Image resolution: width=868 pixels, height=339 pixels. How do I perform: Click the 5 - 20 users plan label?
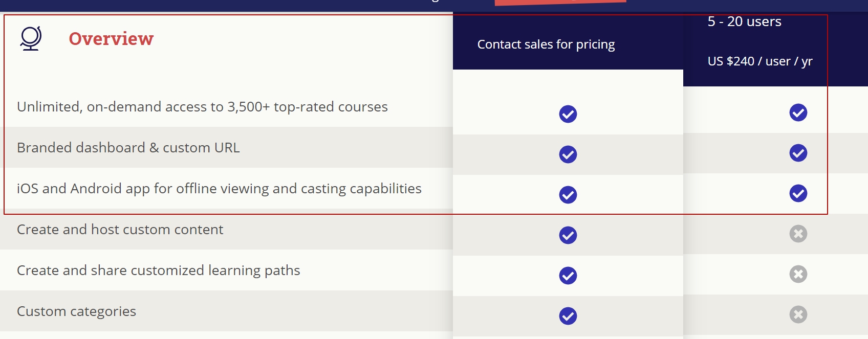[744, 21]
